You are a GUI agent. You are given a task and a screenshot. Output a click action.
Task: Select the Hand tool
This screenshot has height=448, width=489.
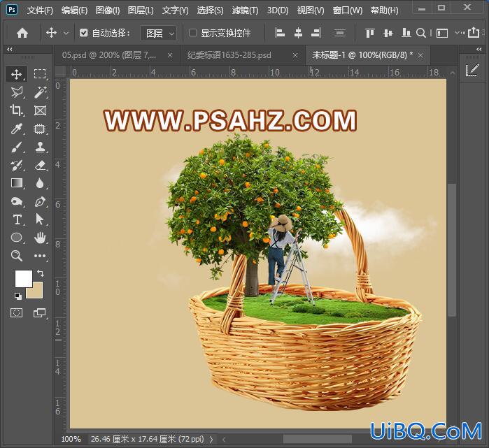click(40, 238)
